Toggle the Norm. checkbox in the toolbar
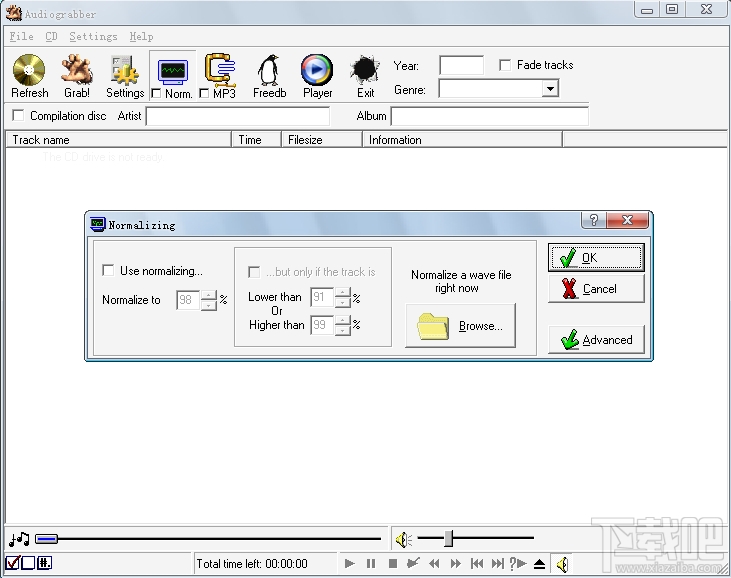731x578 pixels. coord(156,94)
